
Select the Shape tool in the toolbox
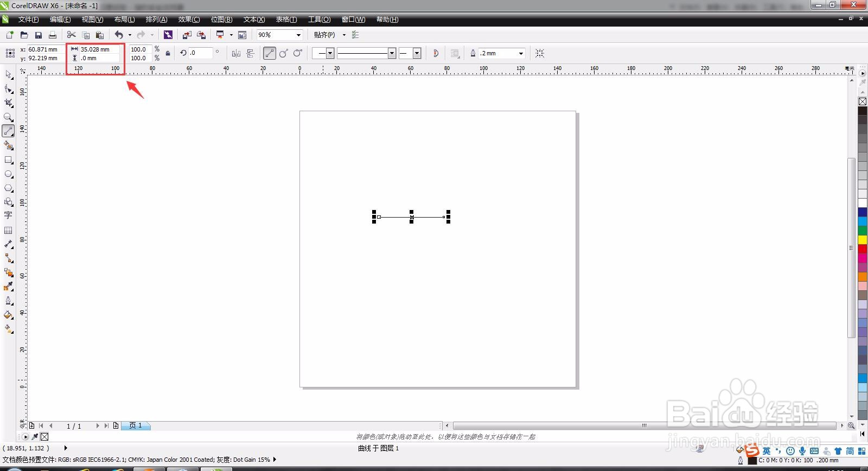pos(8,88)
